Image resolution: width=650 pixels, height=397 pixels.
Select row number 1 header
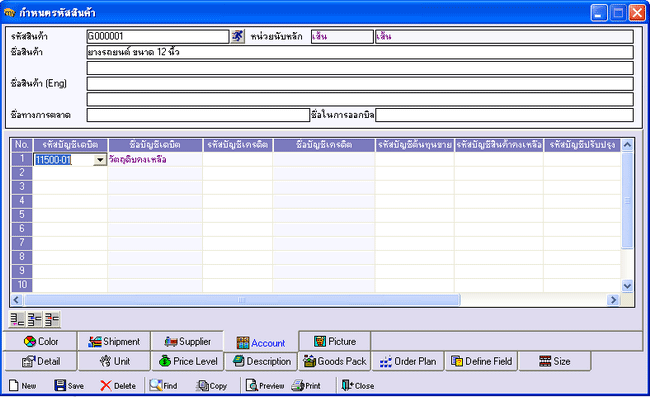pyautogui.click(x=22, y=159)
